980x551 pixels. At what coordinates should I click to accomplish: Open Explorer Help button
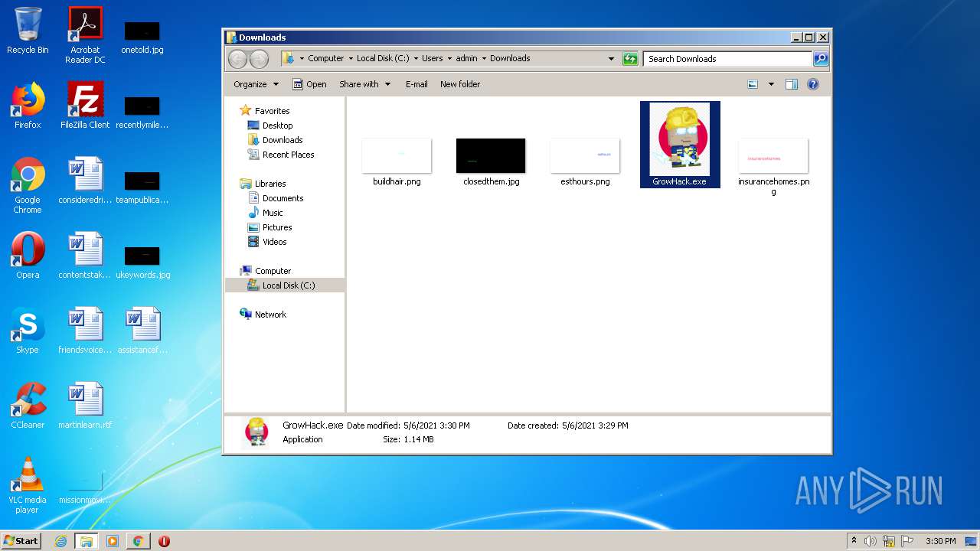pyautogui.click(x=813, y=84)
